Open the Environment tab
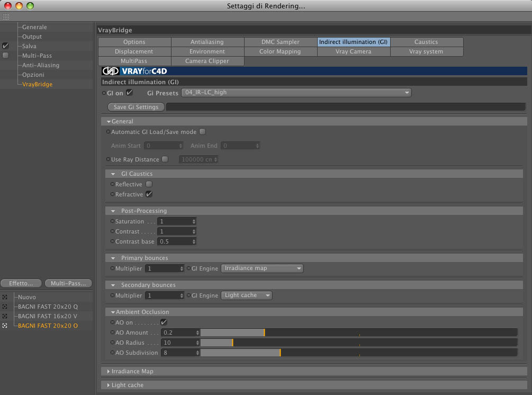 click(208, 51)
